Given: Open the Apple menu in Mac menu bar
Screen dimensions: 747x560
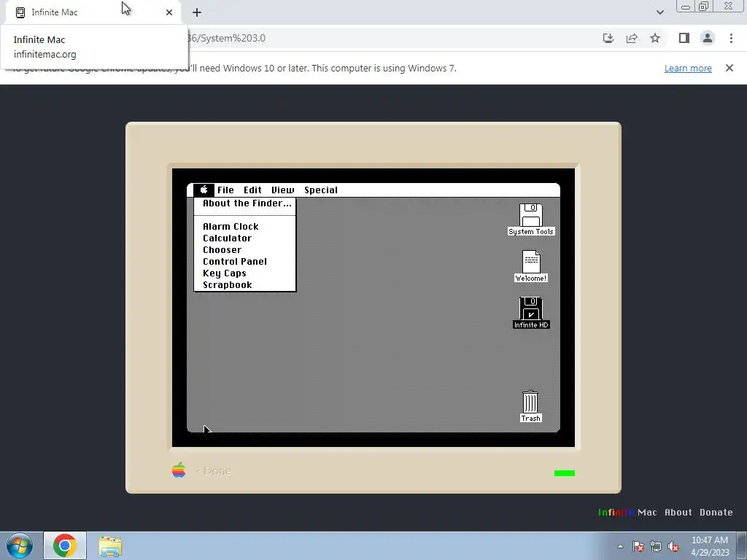Looking at the screenshot, I should 204,190.
